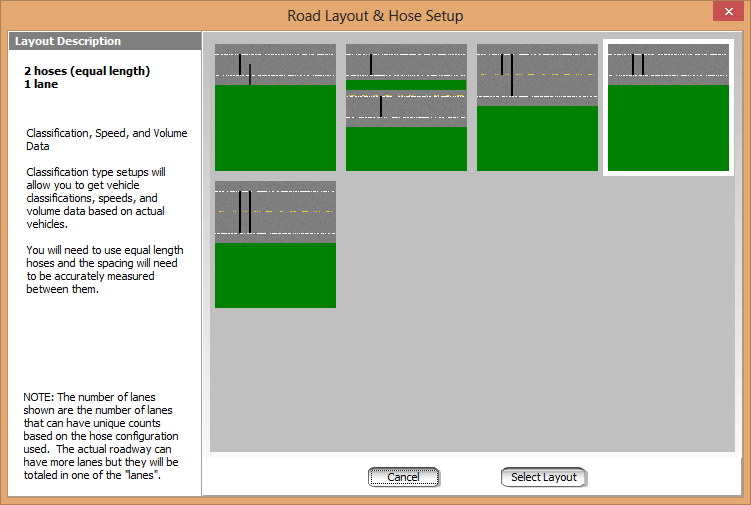Image resolution: width=751 pixels, height=505 pixels.
Task: Select the staggered two-hose layout thumbnail
Action: click(275, 107)
